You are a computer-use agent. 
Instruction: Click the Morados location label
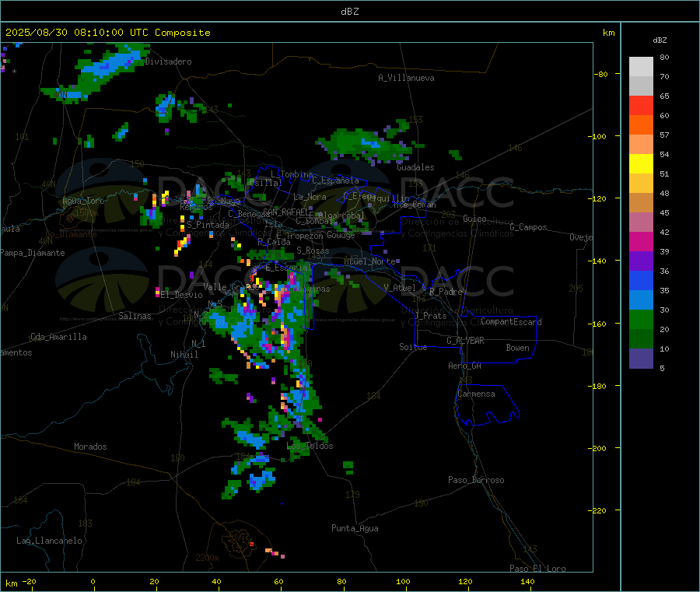pyautogui.click(x=90, y=447)
